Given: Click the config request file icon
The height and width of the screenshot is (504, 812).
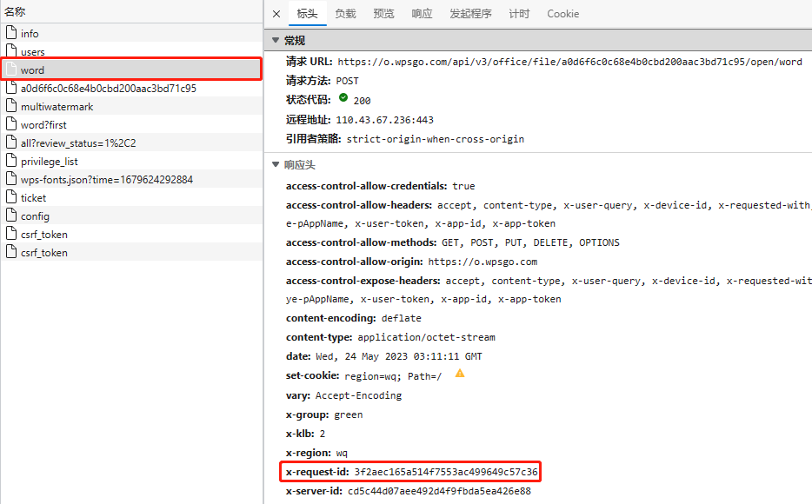Looking at the screenshot, I should tap(11, 216).
